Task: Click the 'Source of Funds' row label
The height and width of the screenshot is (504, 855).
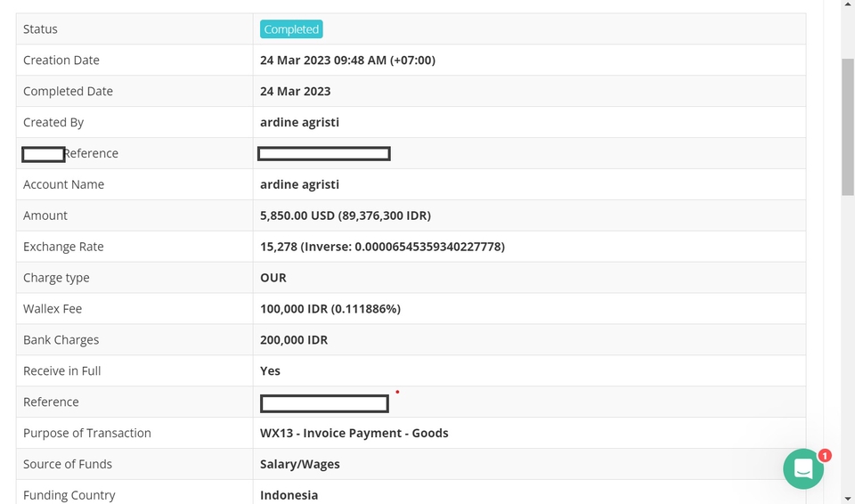Action: click(68, 464)
